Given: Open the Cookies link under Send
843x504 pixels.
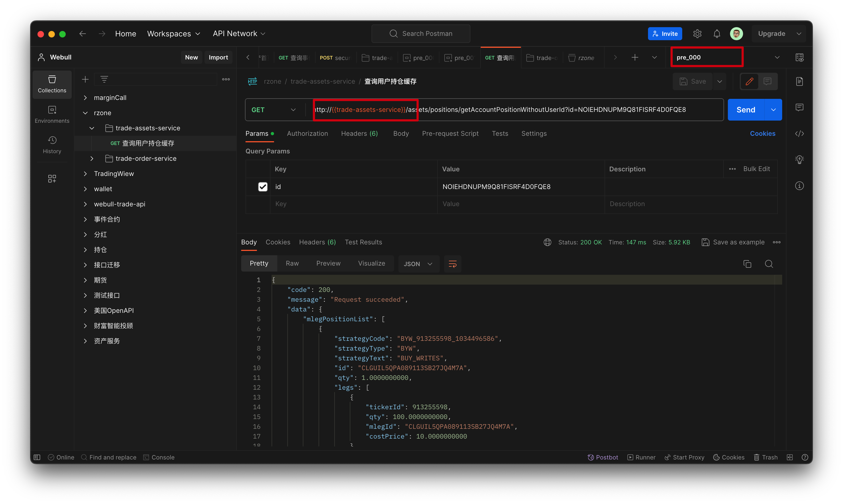Looking at the screenshot, I should 763,134.
